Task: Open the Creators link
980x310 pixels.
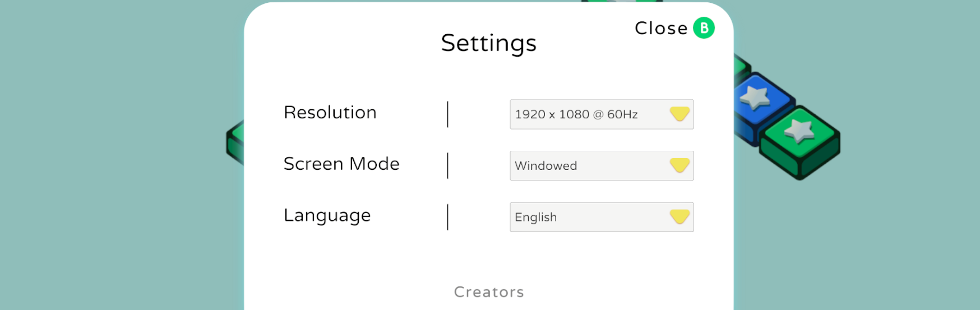Action: tap(489, 292)
